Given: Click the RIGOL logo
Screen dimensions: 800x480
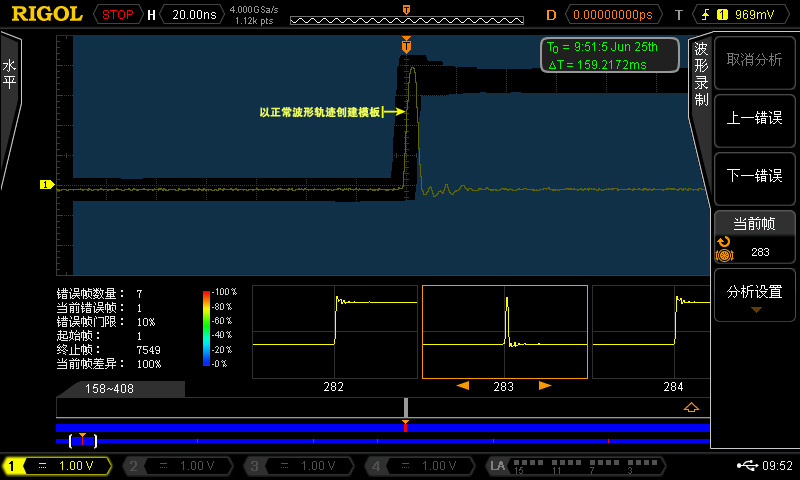Looking at the screenshot, I should coord(47,14).
